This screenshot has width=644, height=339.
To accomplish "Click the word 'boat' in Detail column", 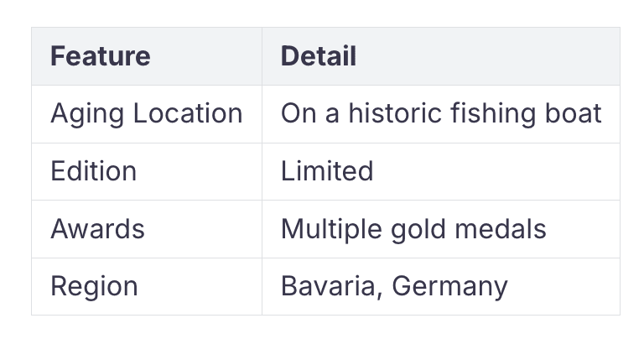I will pos(573,113).
